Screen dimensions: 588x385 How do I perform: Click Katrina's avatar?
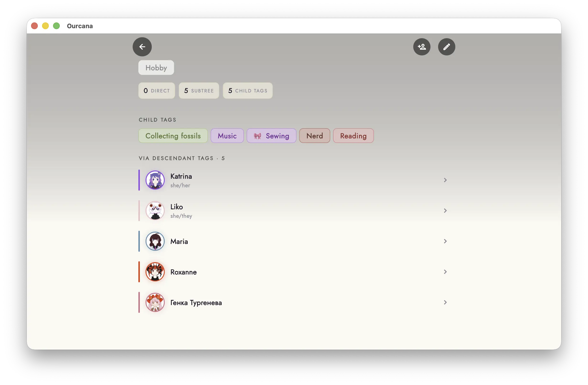point(155,180)
